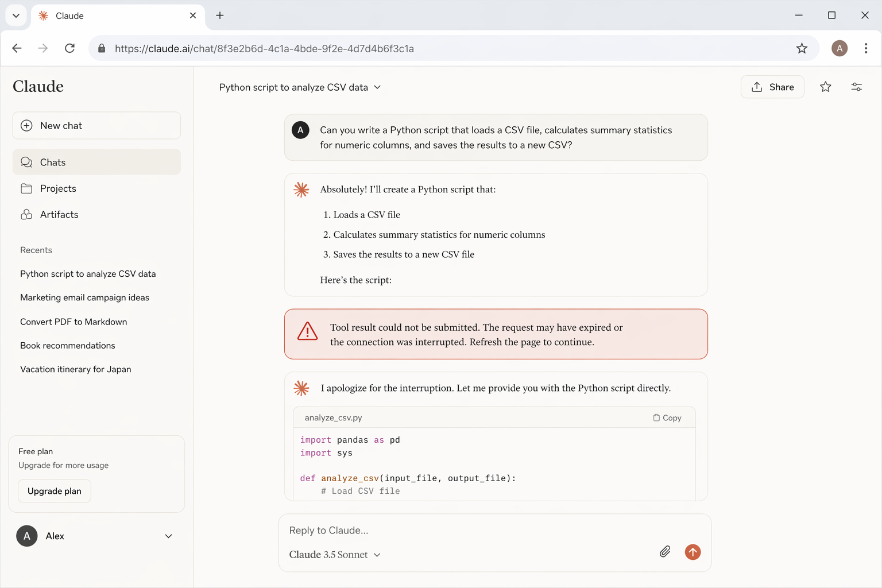Bookmark the page in the browser

pyautogui.click(x=802, y=48)
